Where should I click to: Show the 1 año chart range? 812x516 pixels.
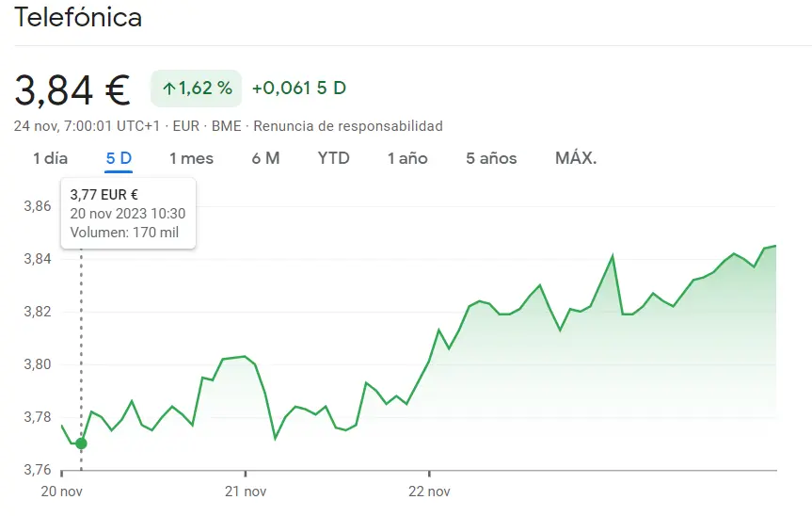click(x=407, y=158)
